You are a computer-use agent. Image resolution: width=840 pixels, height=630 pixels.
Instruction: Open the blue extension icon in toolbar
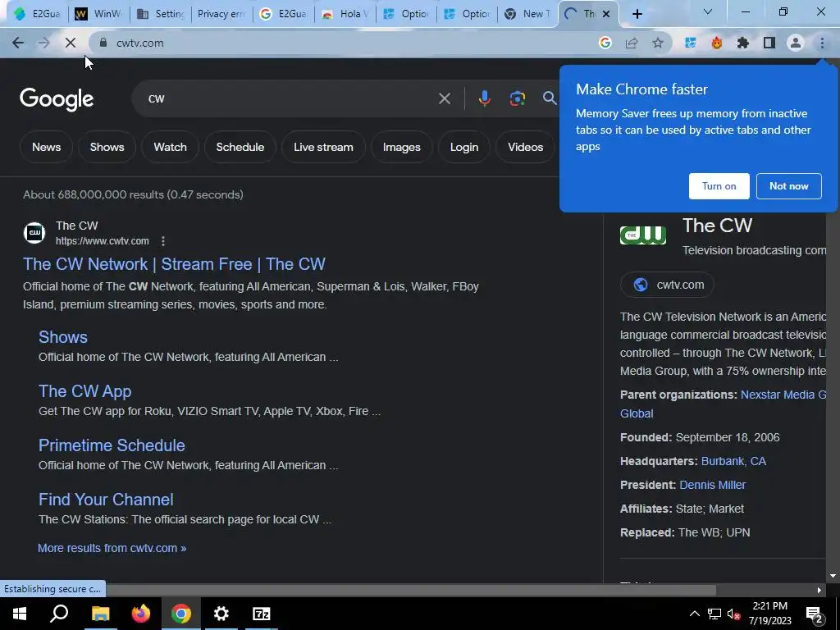(690, 43)
